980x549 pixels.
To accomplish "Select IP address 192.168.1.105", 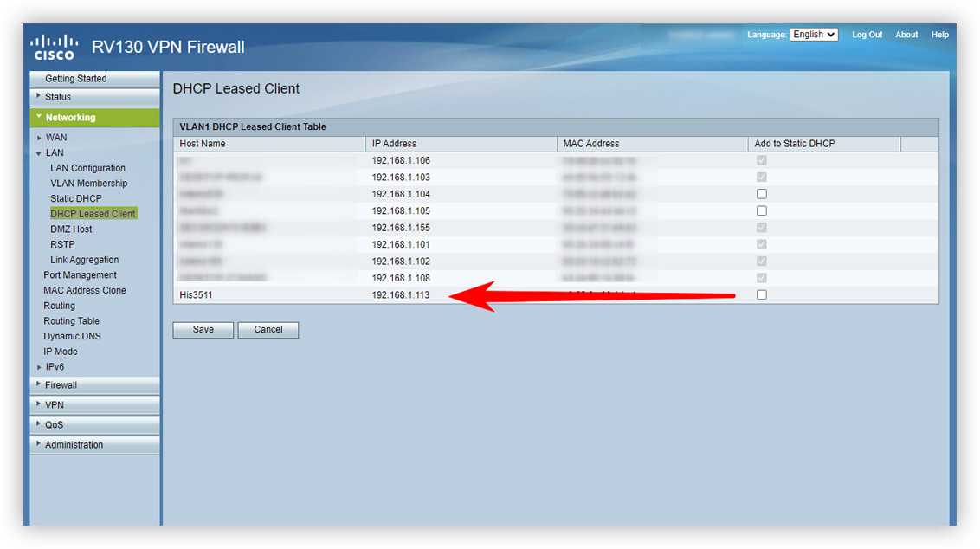I will point(401,211).
